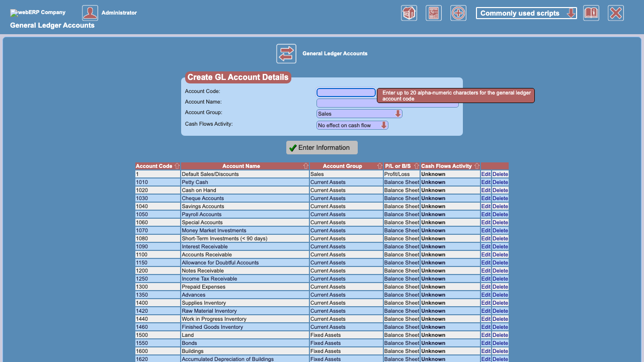
Task: Edit the Special Accounts row
Action: point(486,222)
